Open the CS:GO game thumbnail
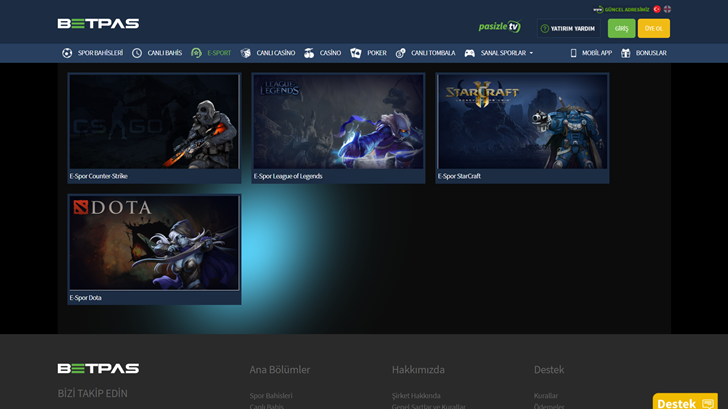The width and height of the screenshot is (728, 409). pyautogui.click(x=154, y=122)
